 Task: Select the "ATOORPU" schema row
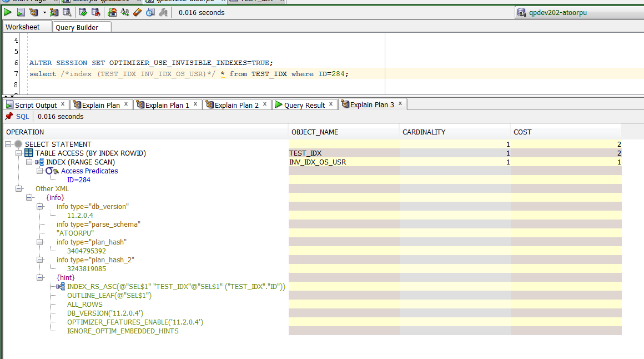coord(75,233)
